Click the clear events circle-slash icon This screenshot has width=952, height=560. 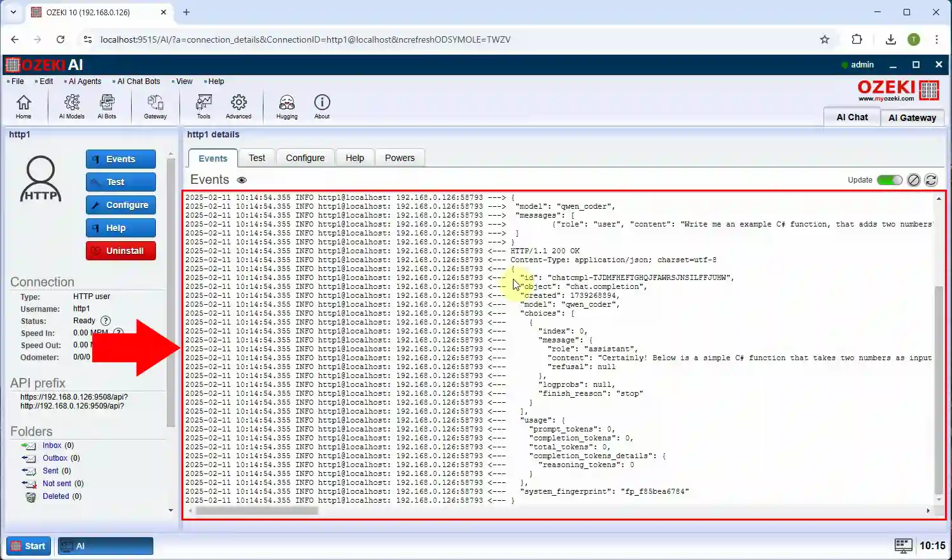[914, 180]
